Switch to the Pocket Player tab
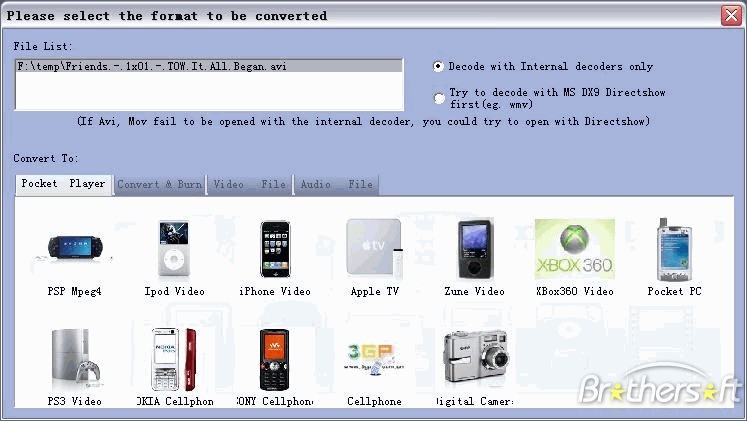This screenshot has height=421, width=747. coord(63,184)
